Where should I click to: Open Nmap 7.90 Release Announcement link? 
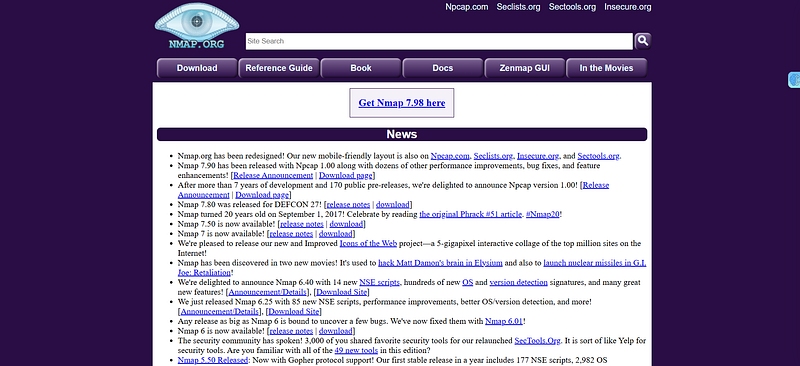tap(273, 176)
